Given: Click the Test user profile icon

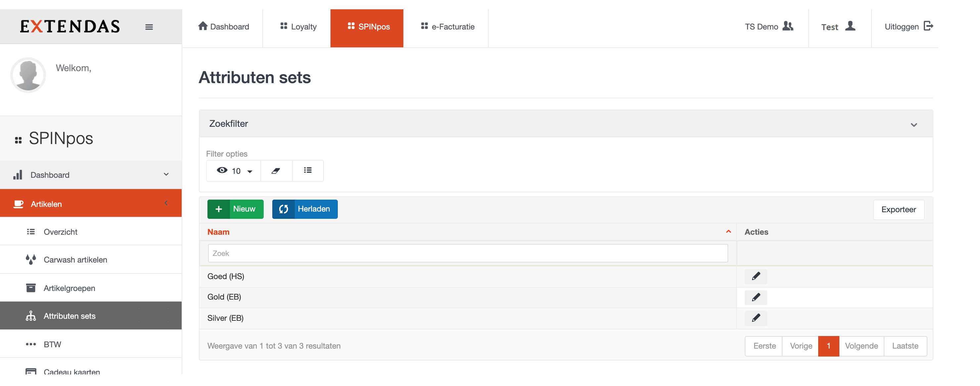Looking at the screenshot, I should 850,26.
